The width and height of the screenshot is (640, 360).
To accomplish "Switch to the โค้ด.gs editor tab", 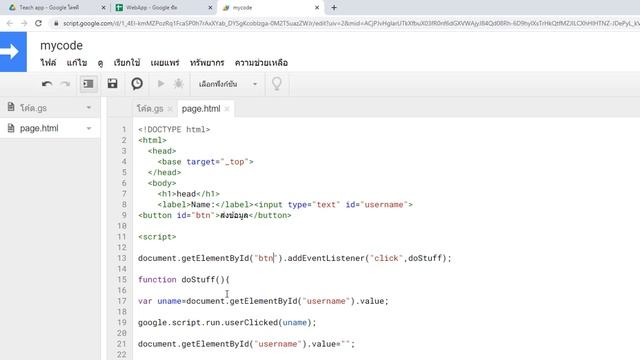I will (x=150, y=109).
